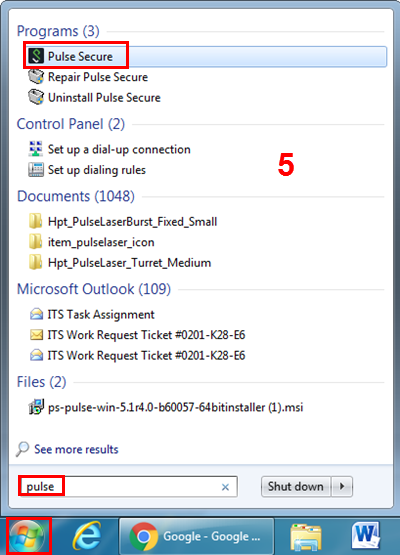Click the Windows Start button
Screen dimensions: 400x555
tap(27, 536)
